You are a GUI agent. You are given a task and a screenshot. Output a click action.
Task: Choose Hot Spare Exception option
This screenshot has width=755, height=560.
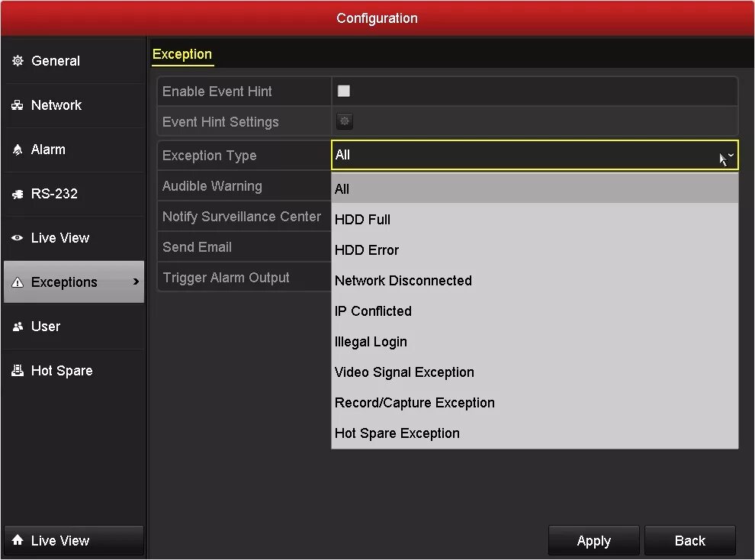535,433
